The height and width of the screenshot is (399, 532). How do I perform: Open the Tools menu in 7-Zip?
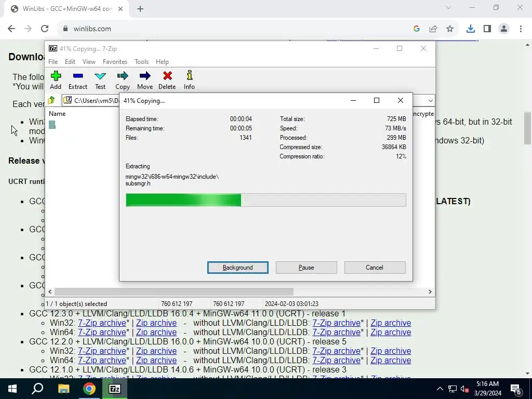tap(141, 62)
